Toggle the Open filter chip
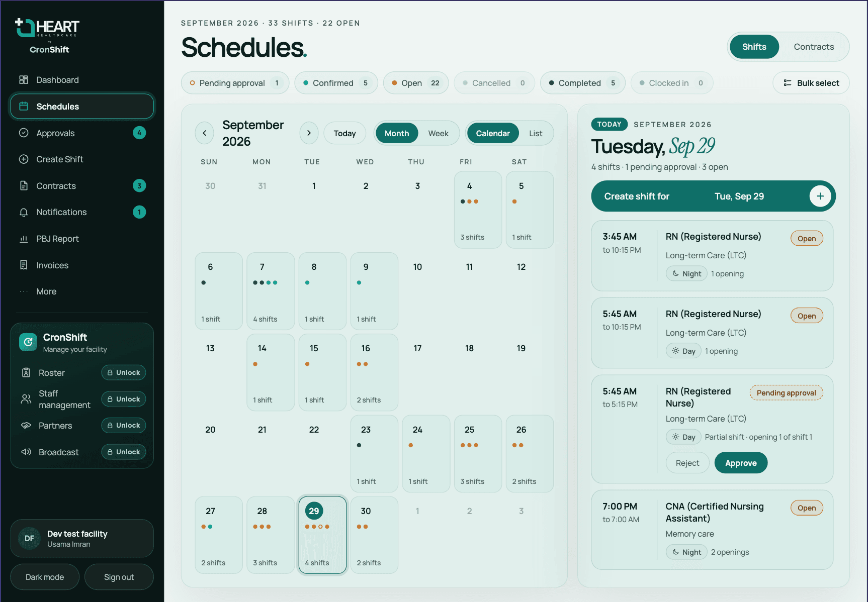This screenshot has width=868, height=602. coord(416,83)
